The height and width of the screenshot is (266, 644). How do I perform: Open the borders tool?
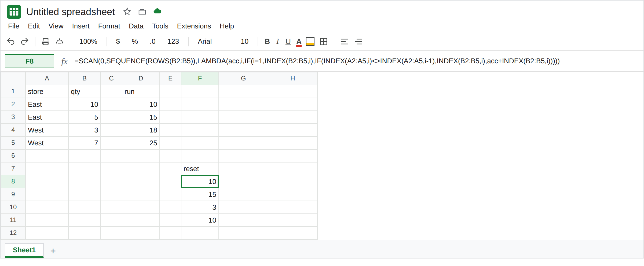[324, 42]
